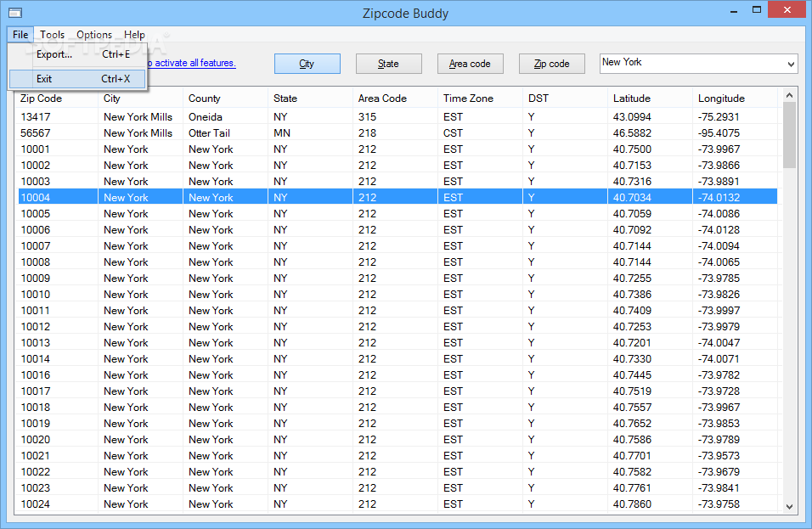
Task: Sort by the State column header
Action: coord(310,98)
